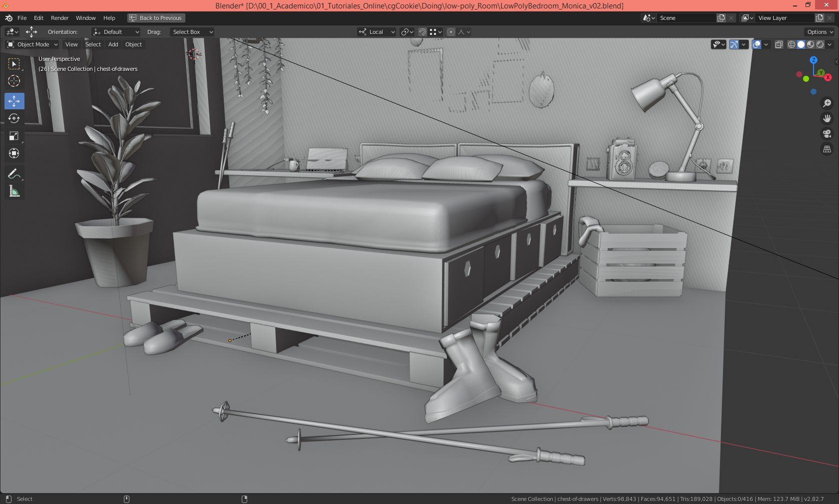Activate the Cursor tool
This screenshot has height=504, width=839.
(14, 81)
